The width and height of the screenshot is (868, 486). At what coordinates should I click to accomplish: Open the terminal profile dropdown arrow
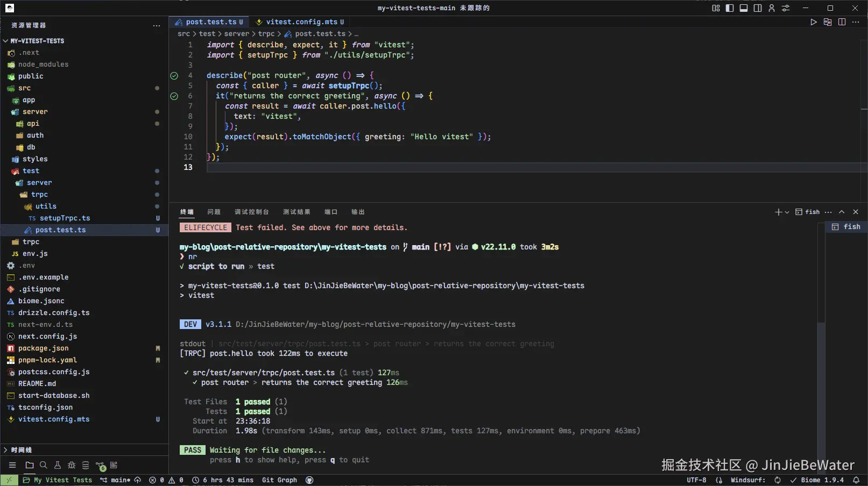(x=787, y=212)
